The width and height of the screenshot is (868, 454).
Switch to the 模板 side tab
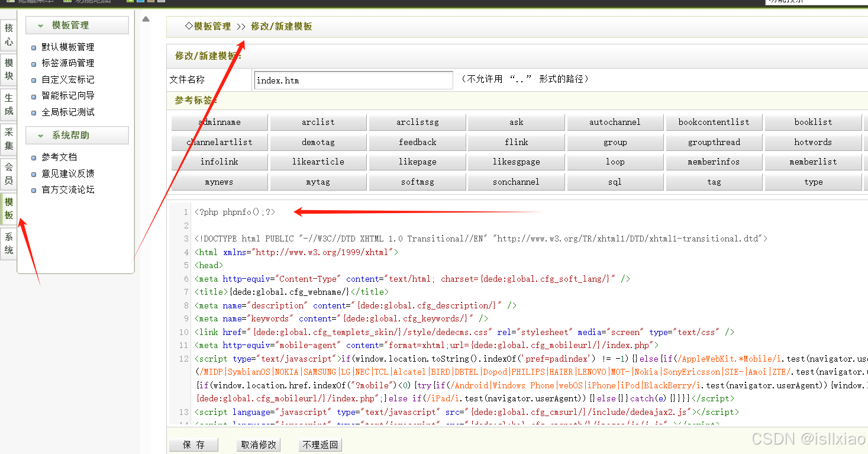point(8,209)
